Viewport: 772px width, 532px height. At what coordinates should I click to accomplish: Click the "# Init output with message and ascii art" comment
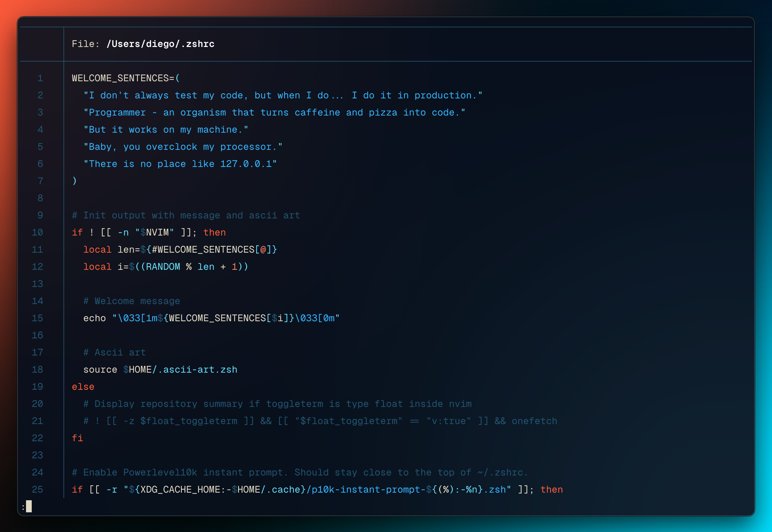(186, 215)
